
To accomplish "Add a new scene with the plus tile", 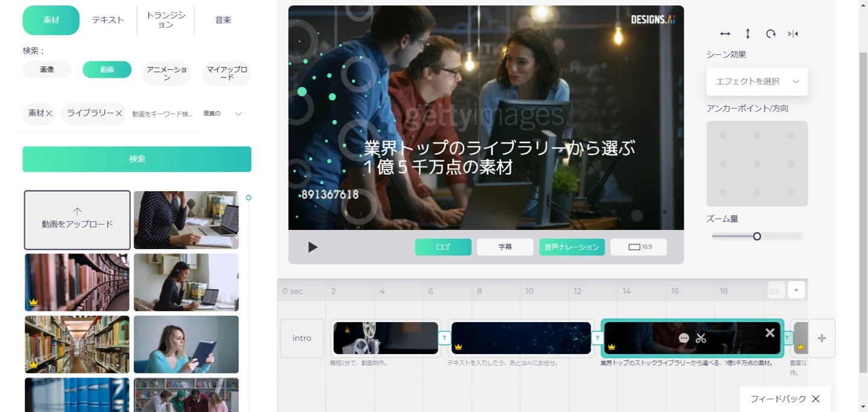I will point(822,338).
